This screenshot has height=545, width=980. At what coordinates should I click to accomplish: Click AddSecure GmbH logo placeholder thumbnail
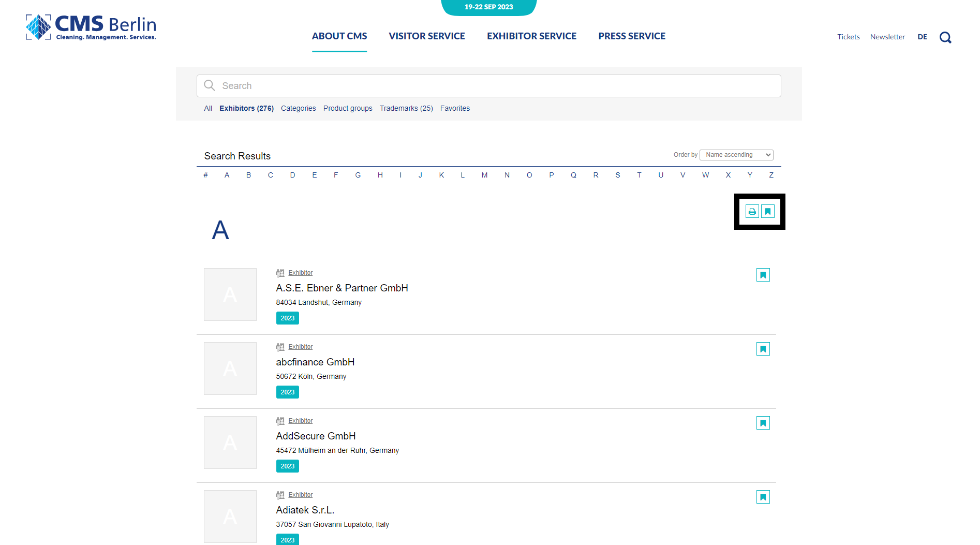pyautogui.click(x=230, y=443)
